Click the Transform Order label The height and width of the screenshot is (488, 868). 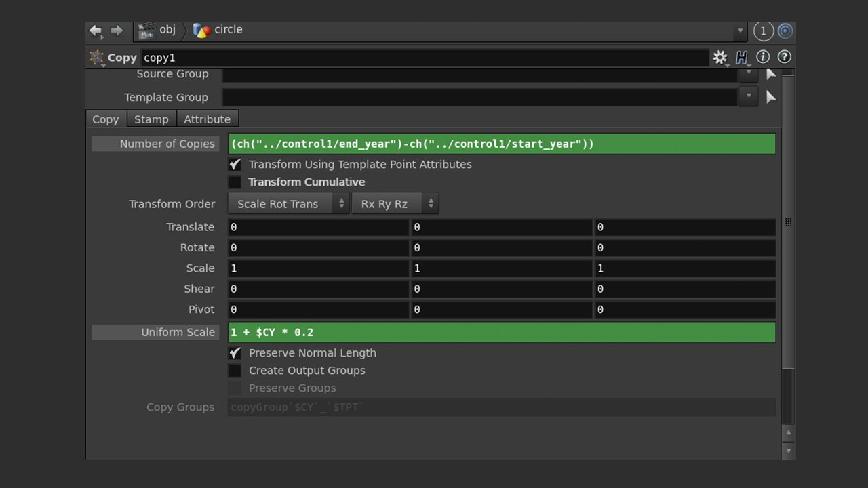172,204
